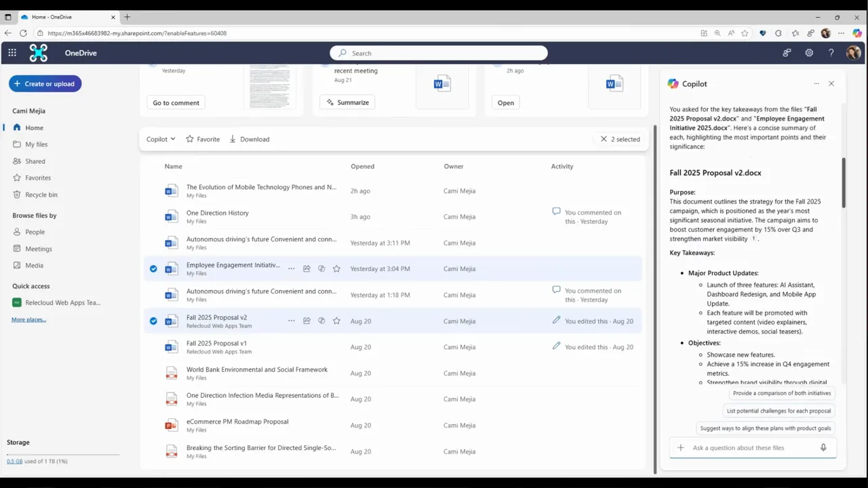Sort by the Opened column header
This screenshot has width=868, height=488.
(362, 166)
